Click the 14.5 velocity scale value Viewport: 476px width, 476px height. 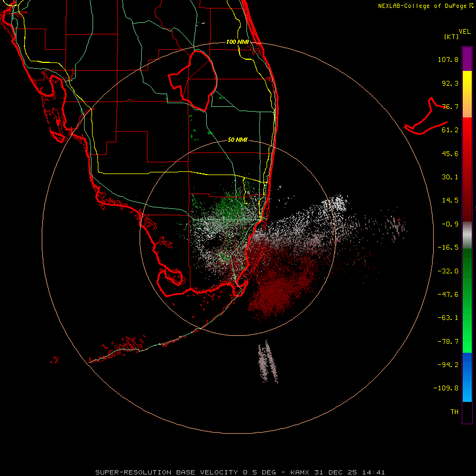point(450,200)
